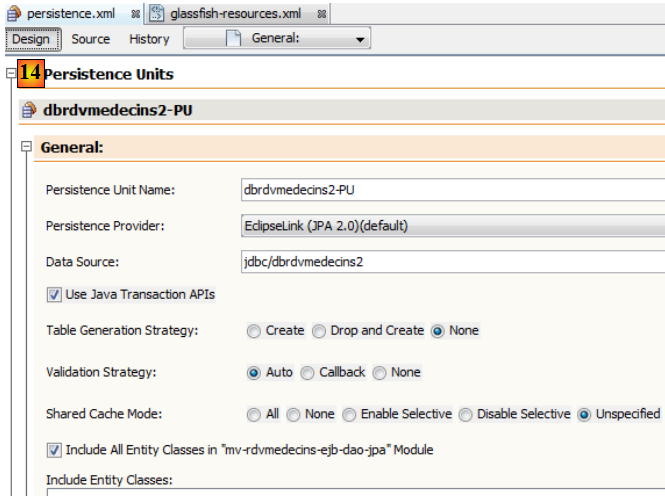The height and width of the screenshot is (496, 665).
Task: Toggle Include All Entity Classes checkbox
Action: 53,450
